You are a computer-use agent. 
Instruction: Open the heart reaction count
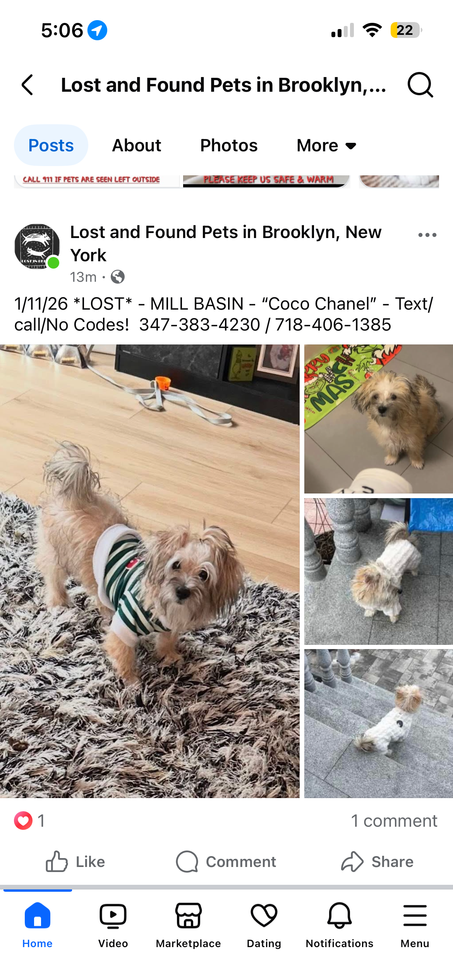(x=29, y=821)
